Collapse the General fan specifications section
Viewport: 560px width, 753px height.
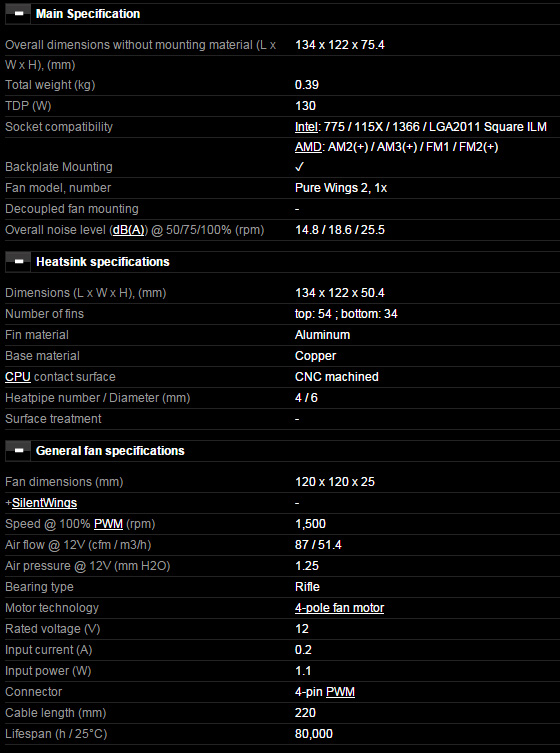click(x=18, y=450)
